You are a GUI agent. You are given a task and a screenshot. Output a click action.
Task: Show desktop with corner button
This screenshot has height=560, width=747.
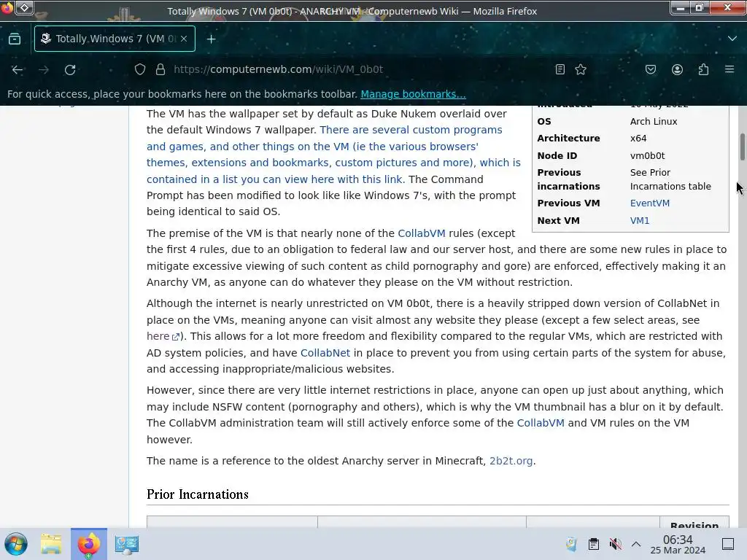(728, 544)
